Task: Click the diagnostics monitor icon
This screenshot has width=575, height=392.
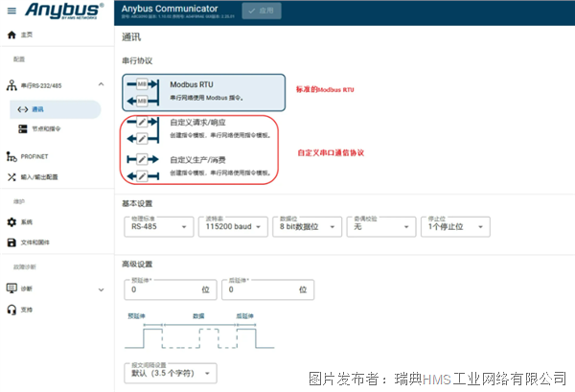Action: 11,288
